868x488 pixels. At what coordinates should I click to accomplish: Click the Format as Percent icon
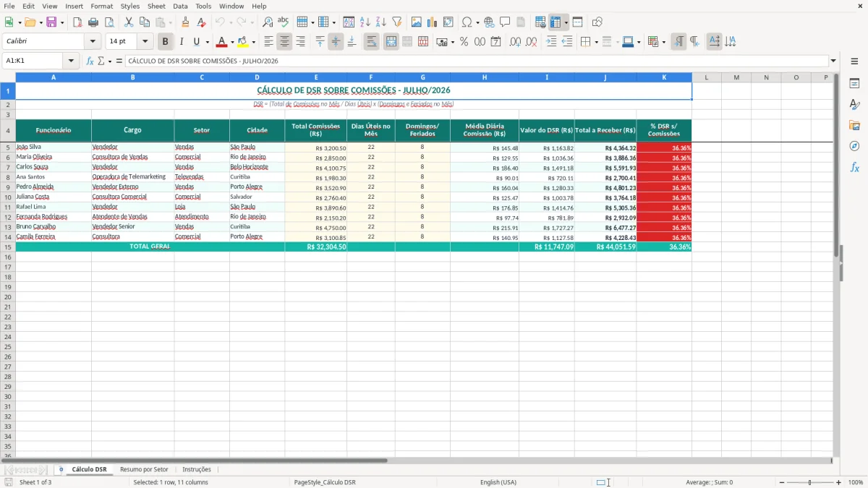click(x=464, y=42)
